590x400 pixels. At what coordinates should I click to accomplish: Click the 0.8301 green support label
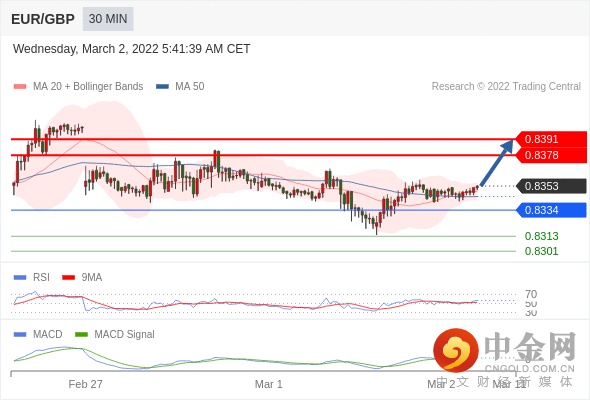coord(541,251)
